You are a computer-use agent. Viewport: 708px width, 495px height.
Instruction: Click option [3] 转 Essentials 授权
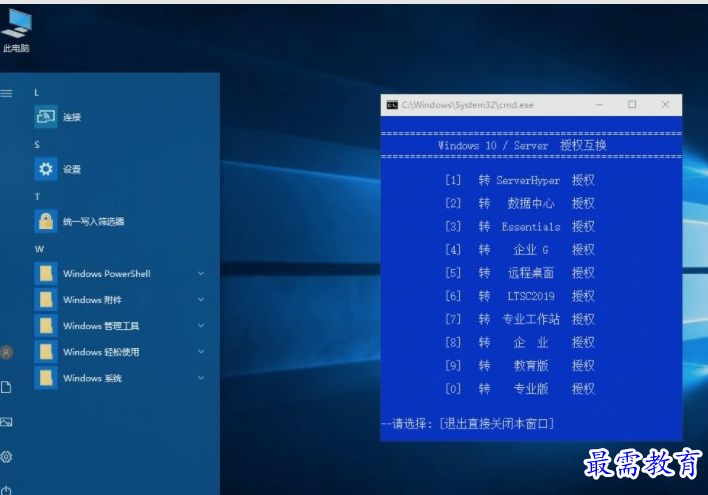[x=520, y=226]
